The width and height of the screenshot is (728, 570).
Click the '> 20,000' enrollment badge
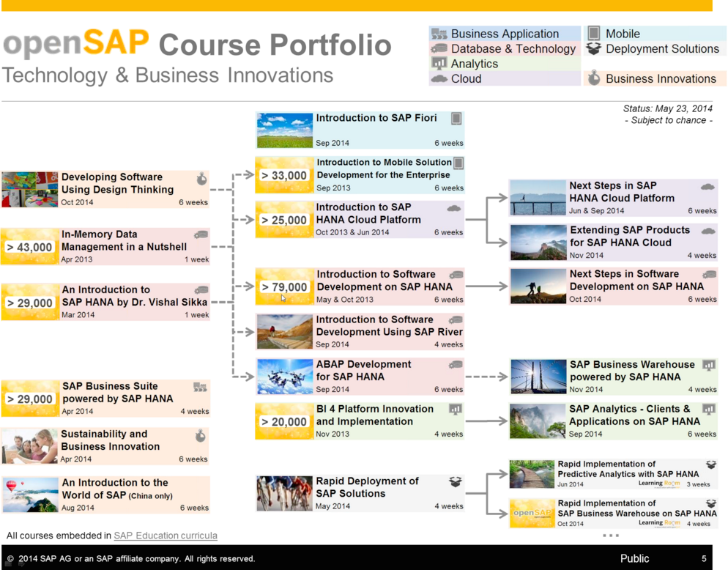(x=284, y=422)
